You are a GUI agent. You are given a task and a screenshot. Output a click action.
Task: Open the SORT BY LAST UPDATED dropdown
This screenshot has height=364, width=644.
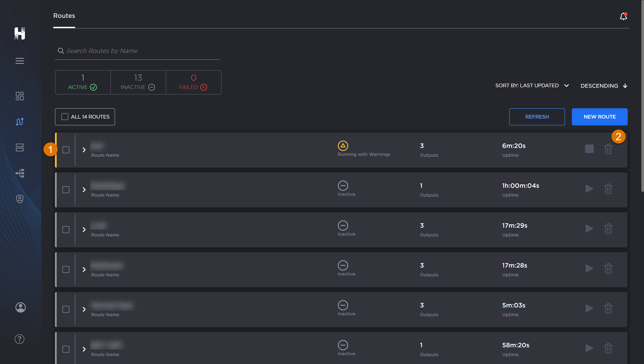click(532, 86)
